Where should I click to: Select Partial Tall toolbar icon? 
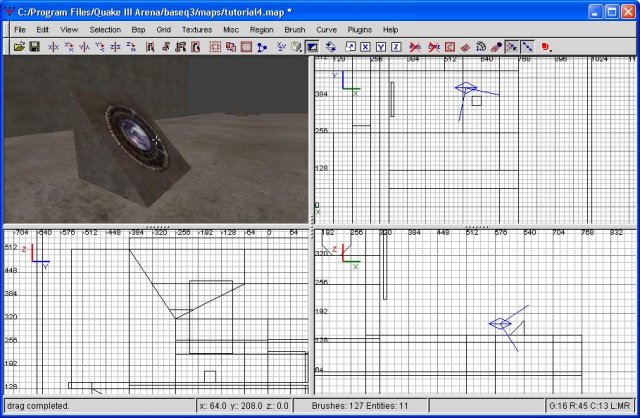[181, 47]
